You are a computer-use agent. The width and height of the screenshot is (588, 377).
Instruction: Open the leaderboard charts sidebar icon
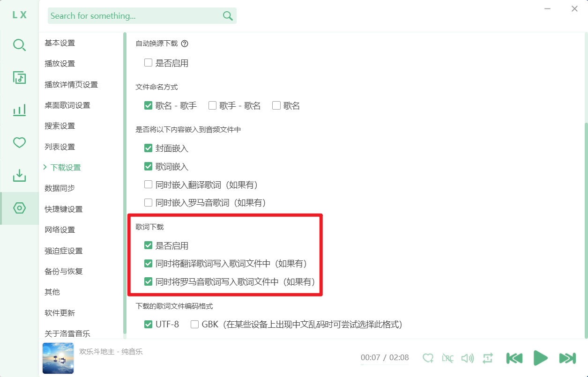pos(19,111)
